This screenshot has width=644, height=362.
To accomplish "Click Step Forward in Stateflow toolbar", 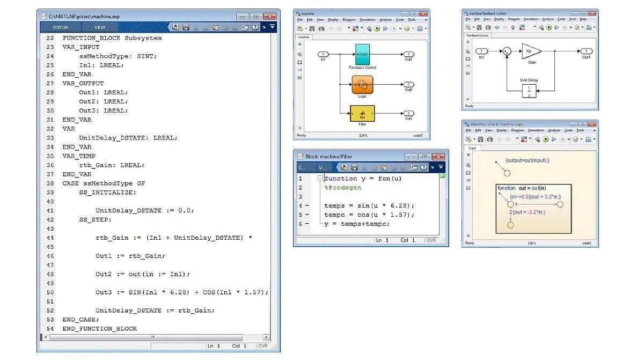I will pos(554,139).
